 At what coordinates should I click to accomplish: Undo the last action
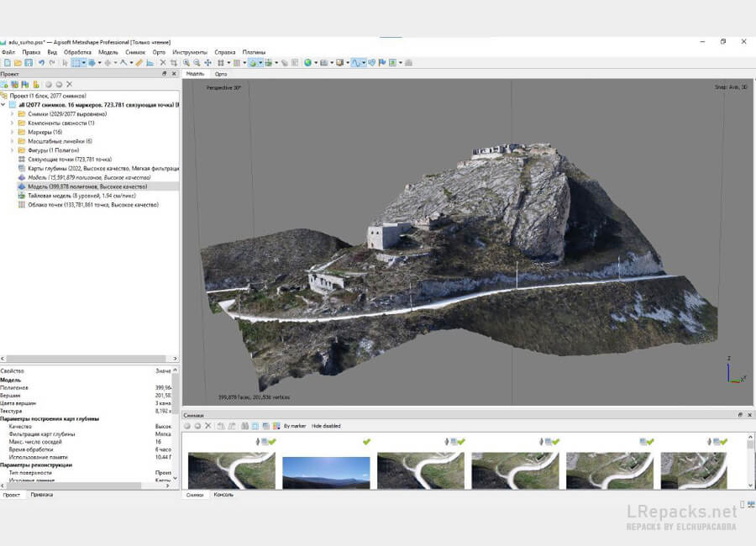pyautogui.click(x=41, y=63)
